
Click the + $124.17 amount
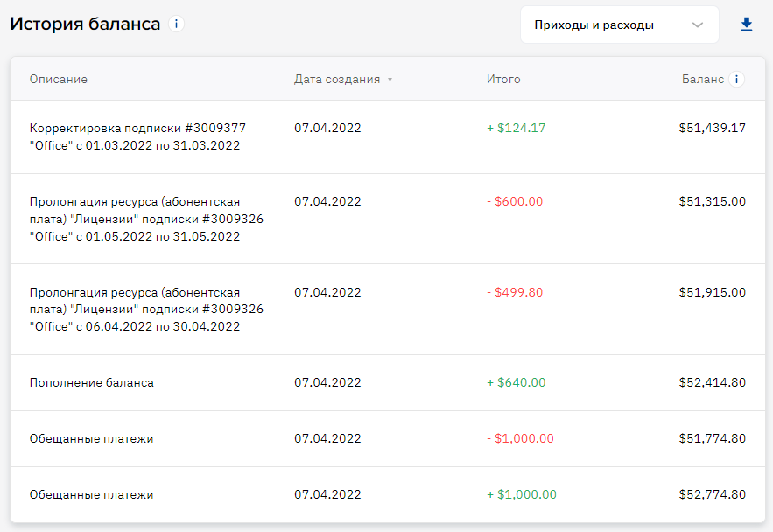[x=517, y=128]
